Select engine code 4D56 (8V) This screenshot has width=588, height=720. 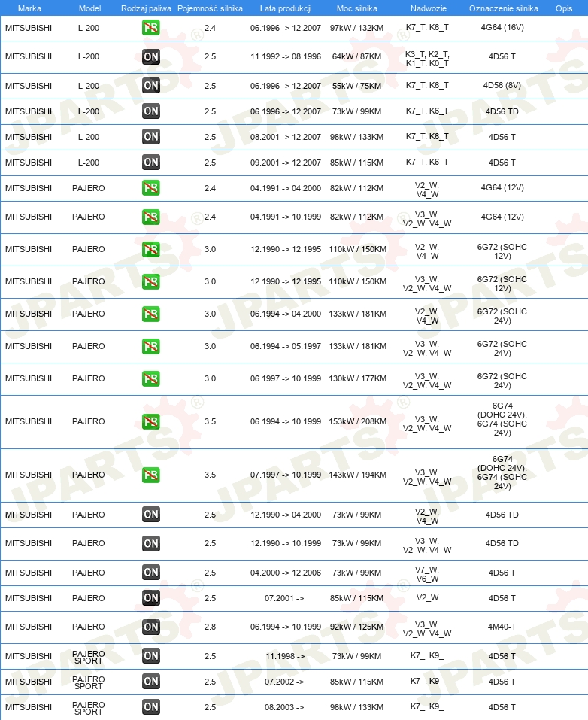502,86
